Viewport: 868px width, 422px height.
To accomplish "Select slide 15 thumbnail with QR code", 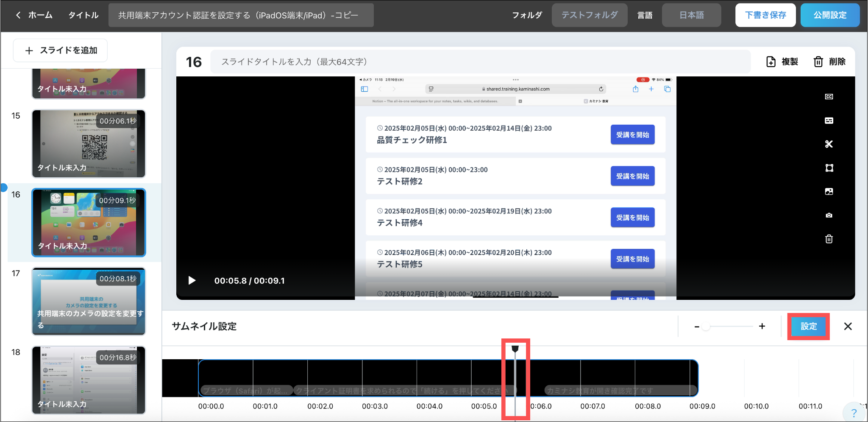I will pos(89,143).
